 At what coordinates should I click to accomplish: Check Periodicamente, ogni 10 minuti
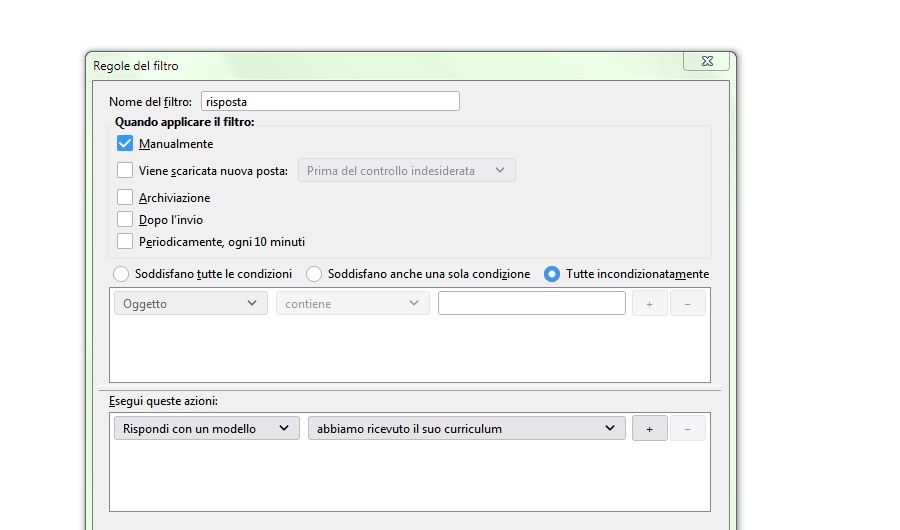coord(125,241)
